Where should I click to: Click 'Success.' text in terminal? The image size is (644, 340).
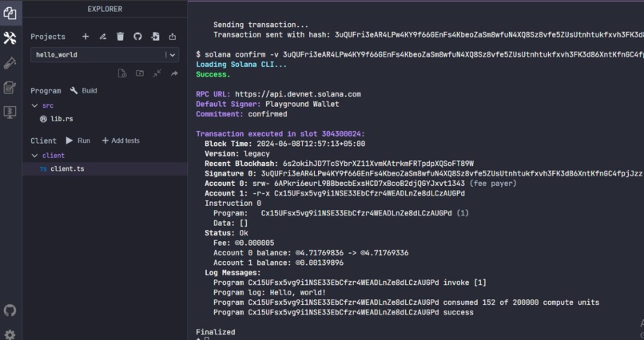[x=213, y=74]
